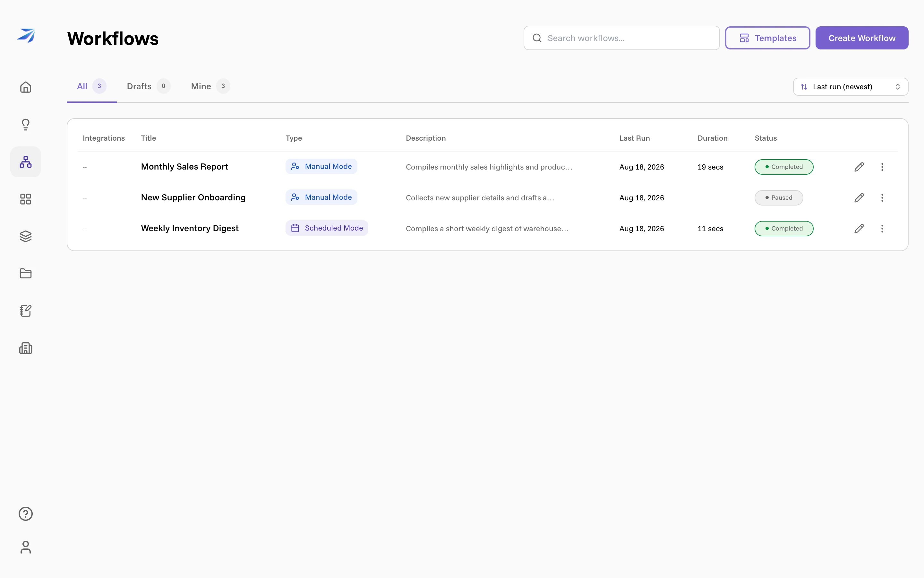Open the layers stack sidebar icon
Viewport: 924px width, 578px height.
26,236
